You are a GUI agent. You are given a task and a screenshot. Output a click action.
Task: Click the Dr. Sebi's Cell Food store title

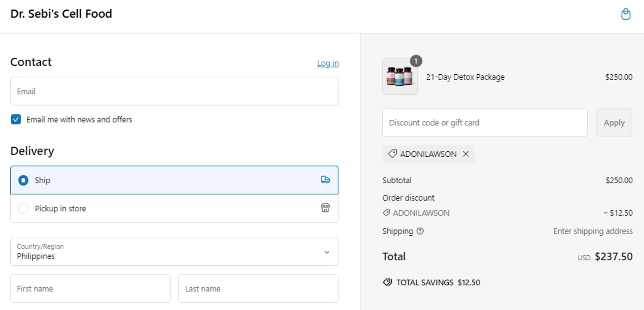point(61,14)
